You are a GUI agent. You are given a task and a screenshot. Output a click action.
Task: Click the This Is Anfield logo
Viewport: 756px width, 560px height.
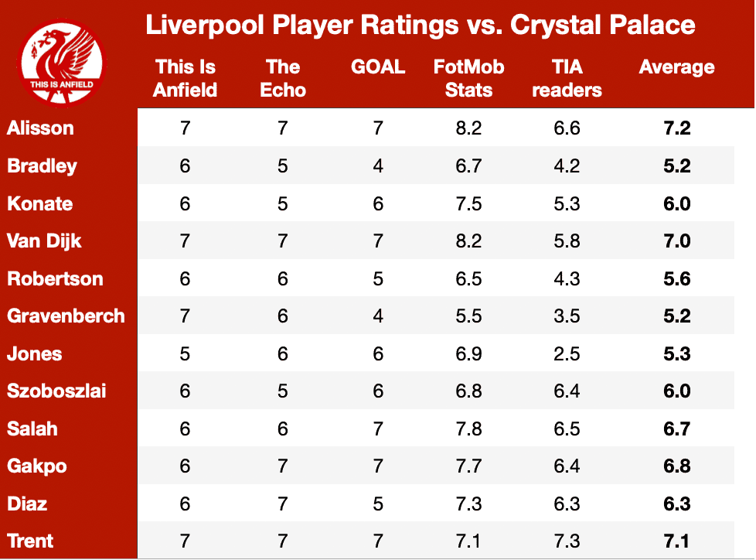[x=62, y=62]
